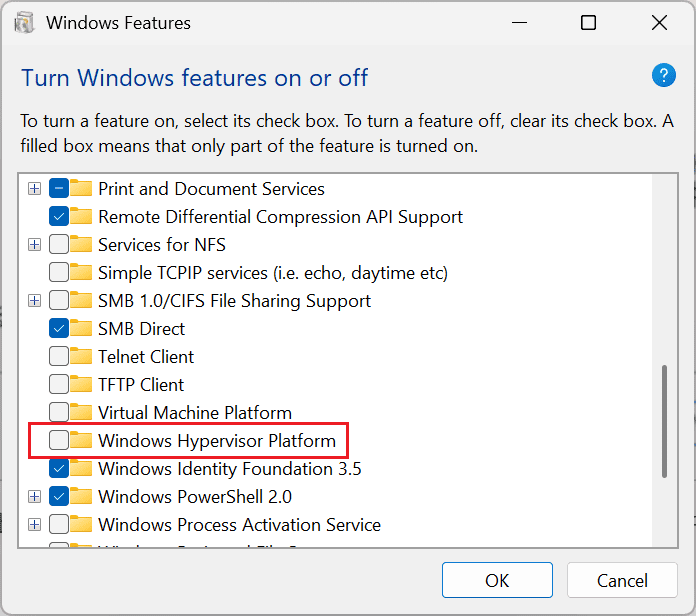Expand the Print and Document Services node
The image size is (696, 616).
34,189
